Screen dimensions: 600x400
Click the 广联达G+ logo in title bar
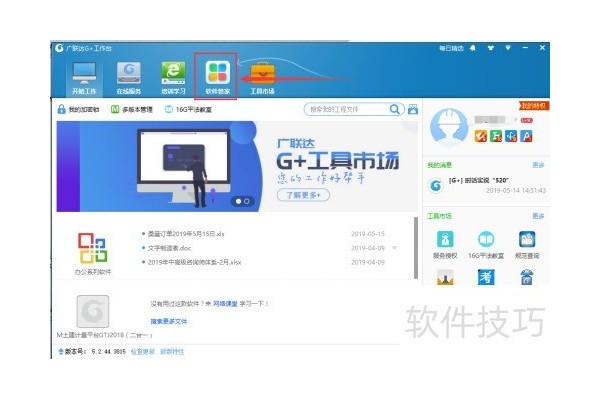(x=59, y=48)
